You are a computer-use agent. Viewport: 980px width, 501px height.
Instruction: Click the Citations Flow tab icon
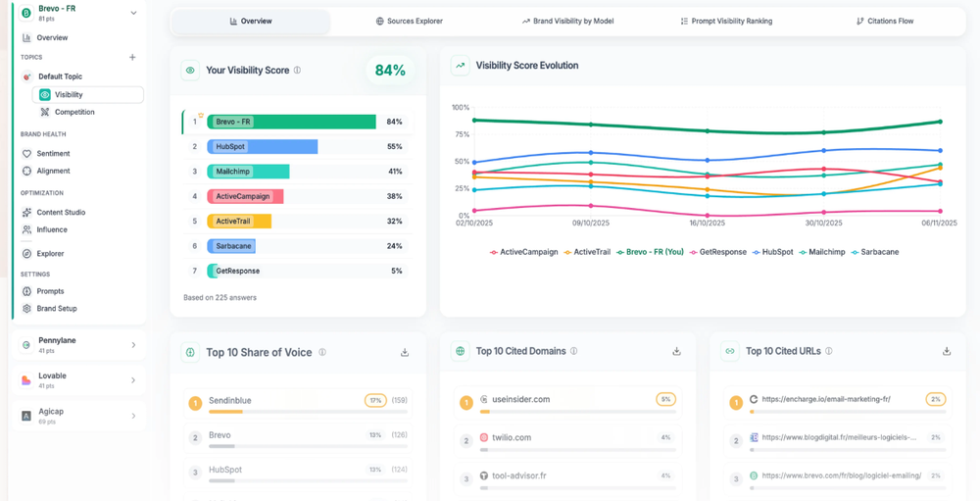(x=860, y=22)
